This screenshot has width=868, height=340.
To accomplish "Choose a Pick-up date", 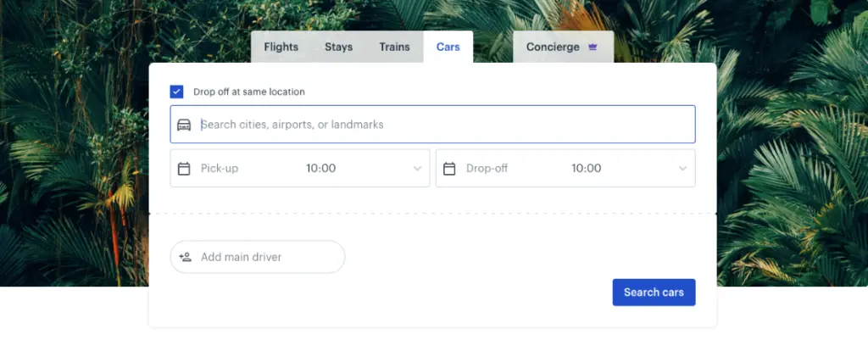I will point(220,169).
